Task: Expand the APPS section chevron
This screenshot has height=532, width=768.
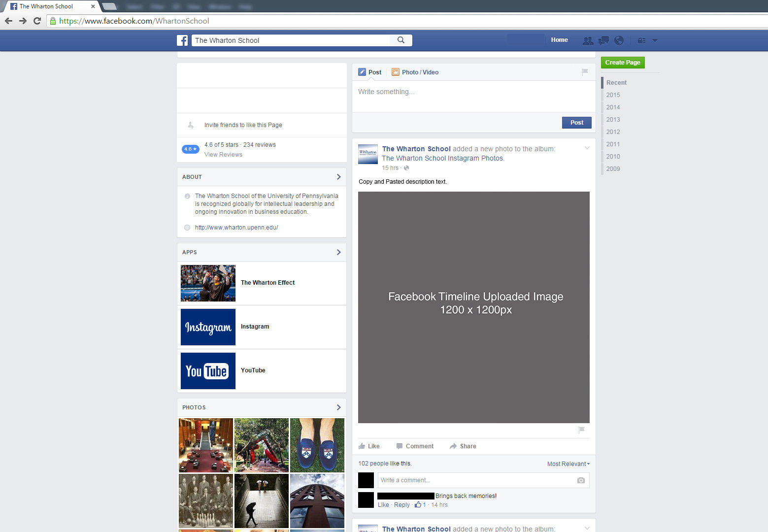Action: [338, 252]
